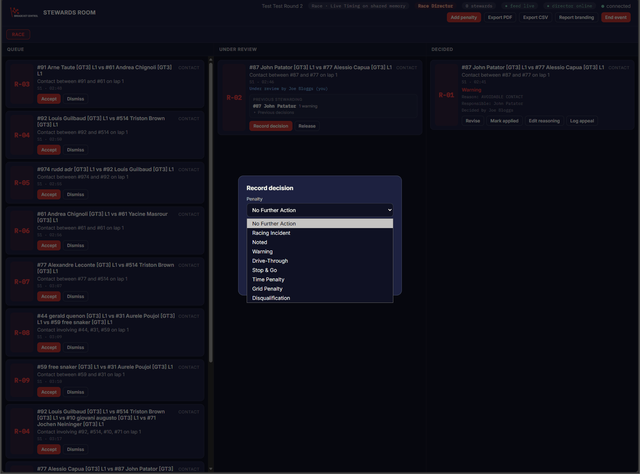Choose Warning penalty option
Viewport: 640px width, 474px height.
(x=320, y=251)
